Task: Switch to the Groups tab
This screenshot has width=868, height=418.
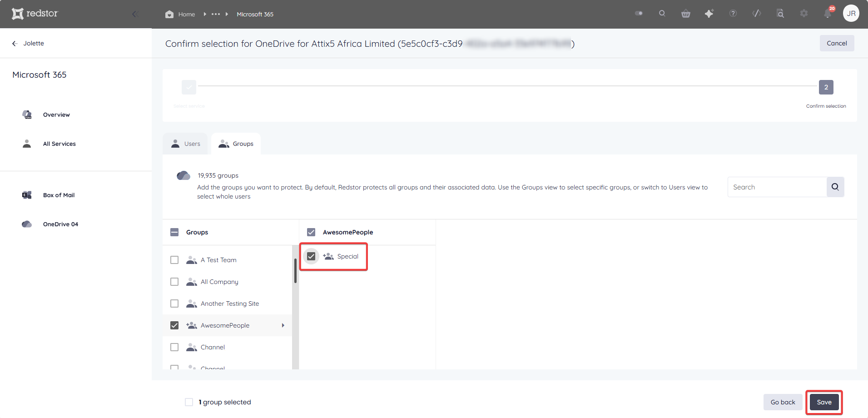Action: coord(236,144)
